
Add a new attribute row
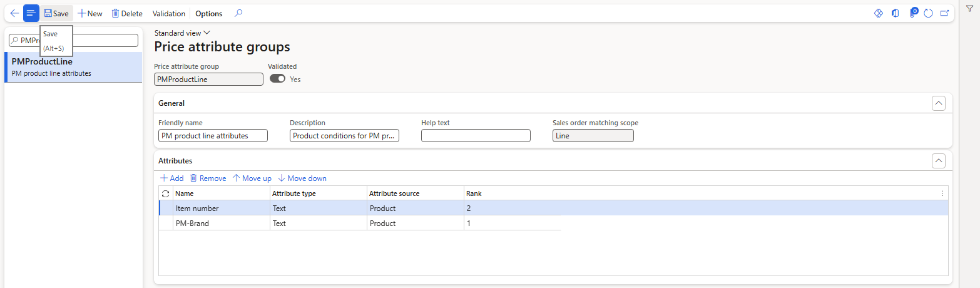pyautogui.click(x=172, y=178)
